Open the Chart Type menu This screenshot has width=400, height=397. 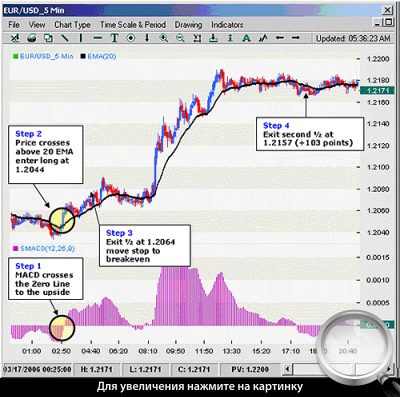[x=72, y=25]
